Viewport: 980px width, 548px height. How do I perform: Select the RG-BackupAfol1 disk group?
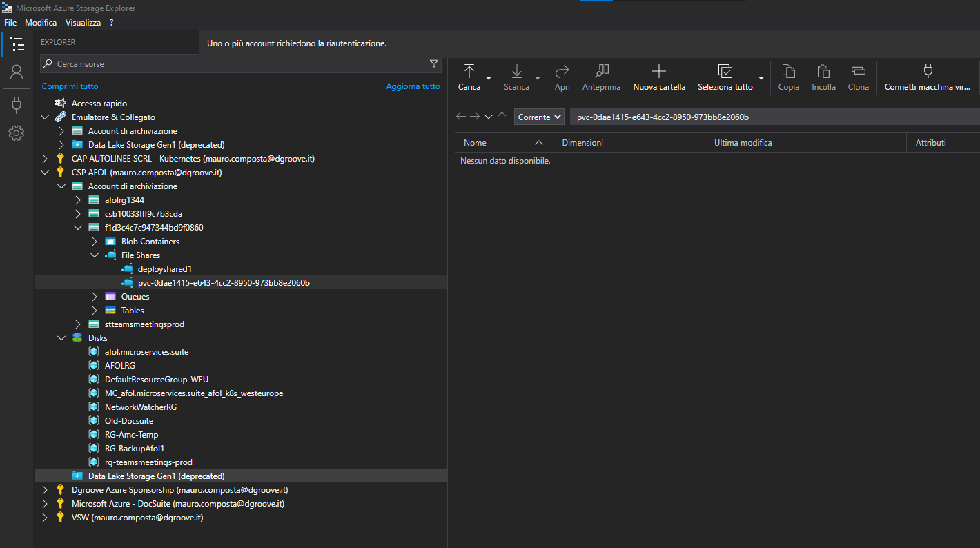click(x=135, y=448)
